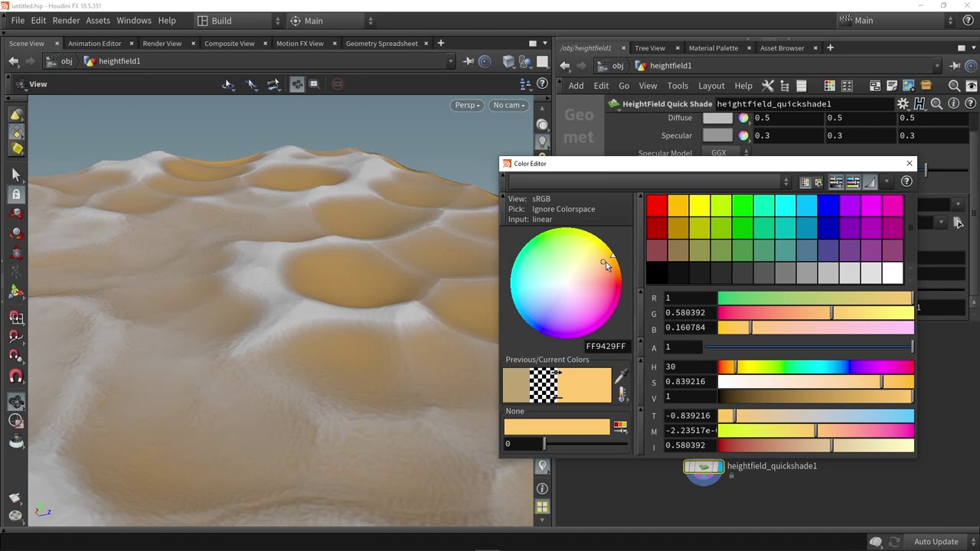Click the Houdini H icon in parameter header
The image size is (980, 551).
pos(920,103)
